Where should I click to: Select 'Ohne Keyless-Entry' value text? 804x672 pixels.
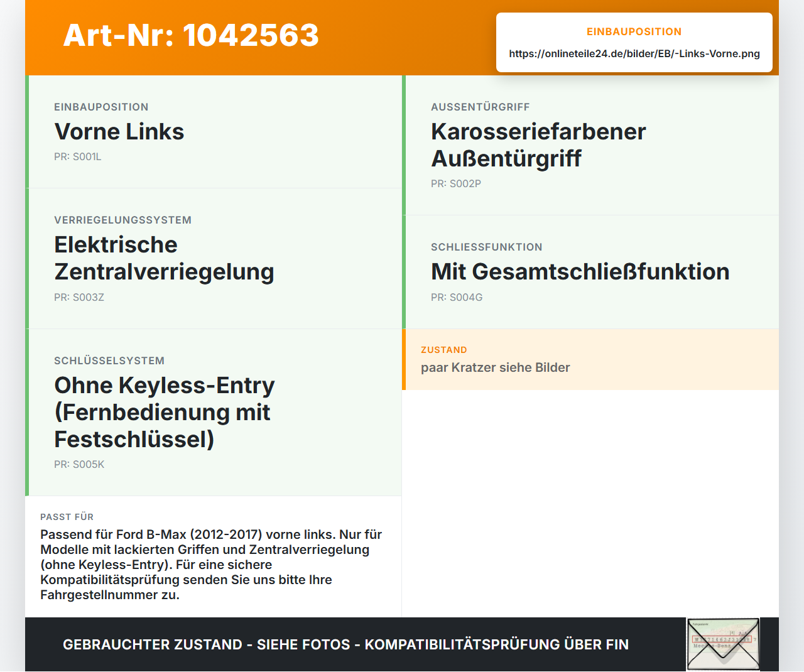pyautogui.click(x=165, y=412)
